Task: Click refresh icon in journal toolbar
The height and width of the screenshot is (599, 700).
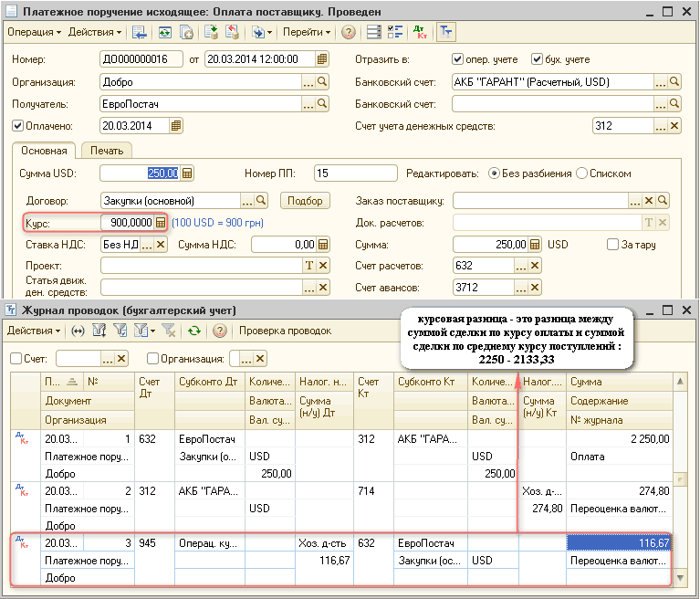Action: (194, 331)
